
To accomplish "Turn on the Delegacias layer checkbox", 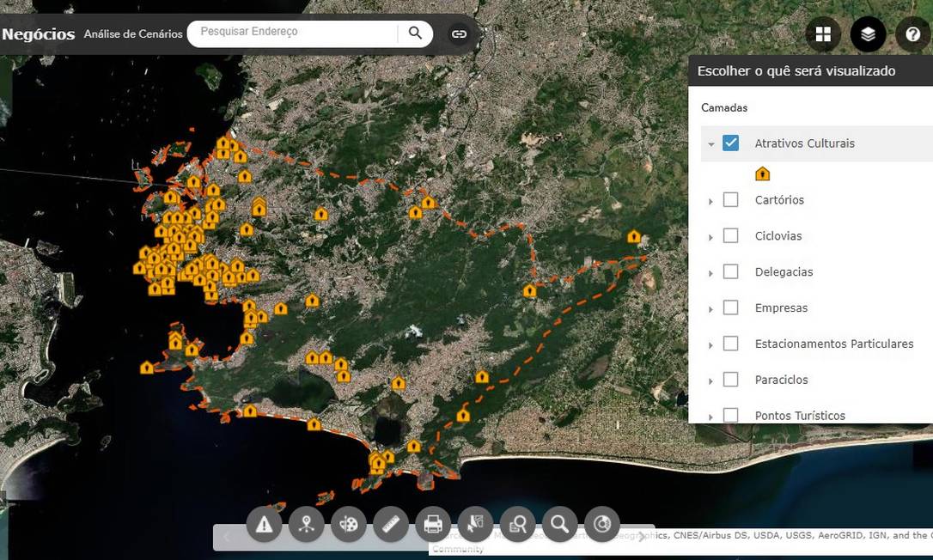I will pyautogui.click(x=731, y=272).
